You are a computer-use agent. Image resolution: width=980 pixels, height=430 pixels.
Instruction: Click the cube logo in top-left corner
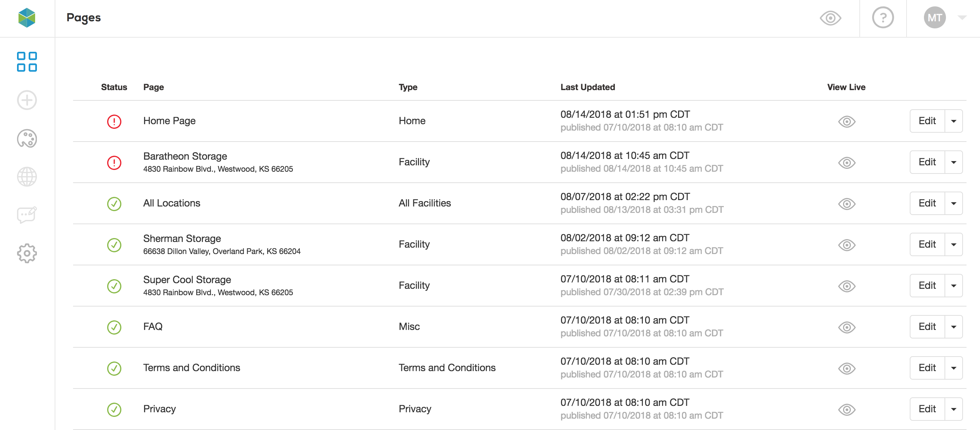[x=27, y=18]
